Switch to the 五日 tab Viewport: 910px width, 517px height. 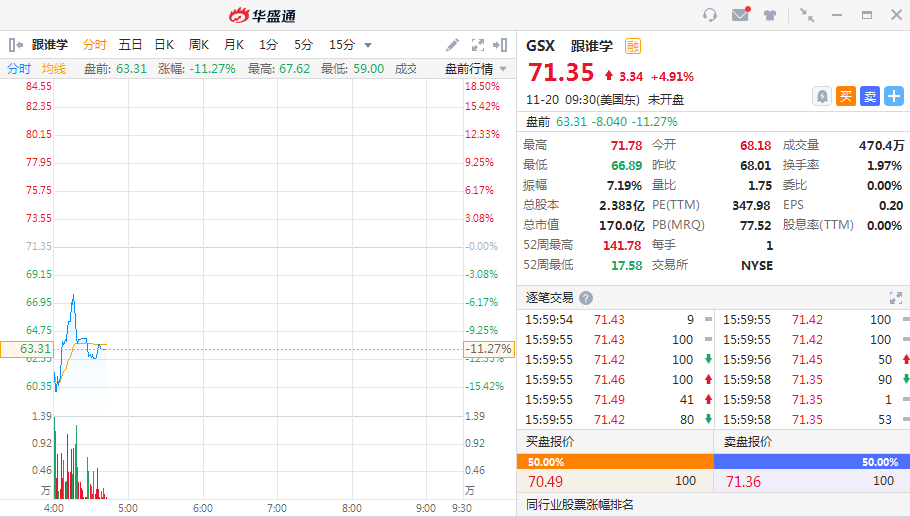click(130, 45)
